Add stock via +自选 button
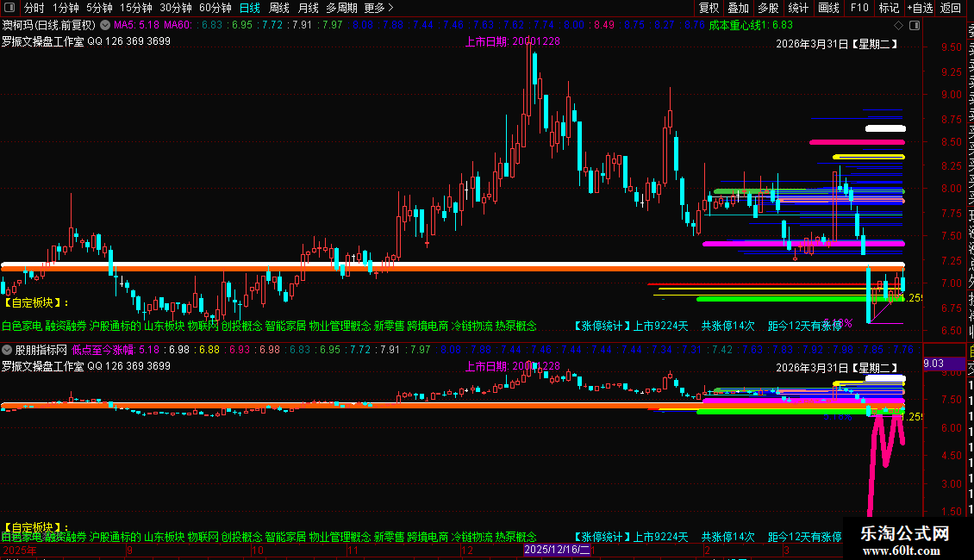974x560 pixels. pos(920,8)
